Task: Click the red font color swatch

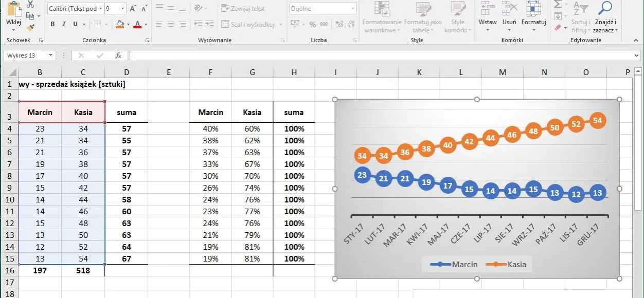Action: pyautogui.click(x=137, y=24)
